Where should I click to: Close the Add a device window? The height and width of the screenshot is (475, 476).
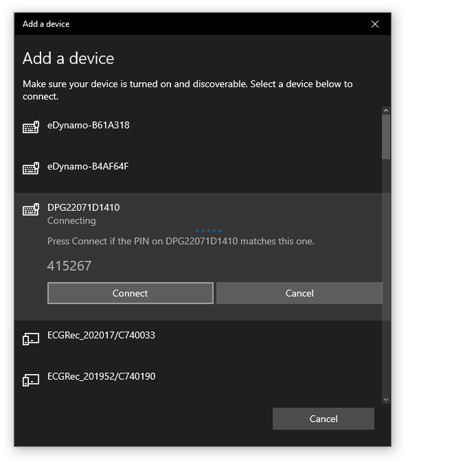click(374, 24)
